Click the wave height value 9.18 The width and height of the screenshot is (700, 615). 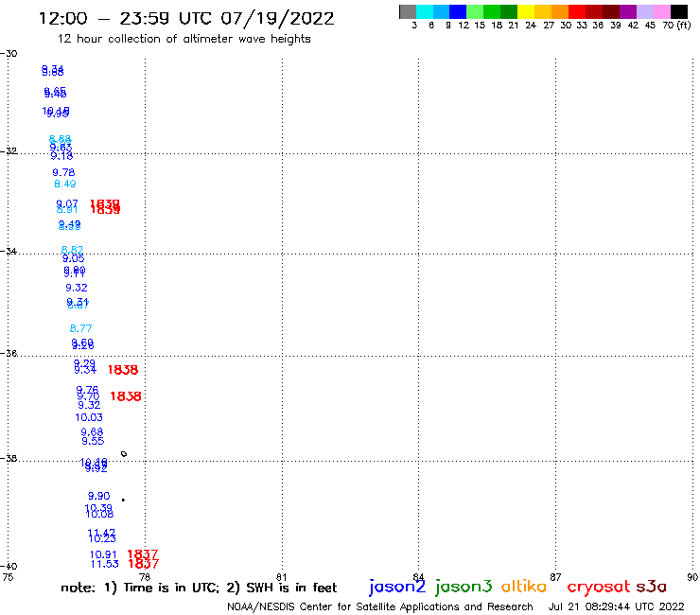pos(61,156)
